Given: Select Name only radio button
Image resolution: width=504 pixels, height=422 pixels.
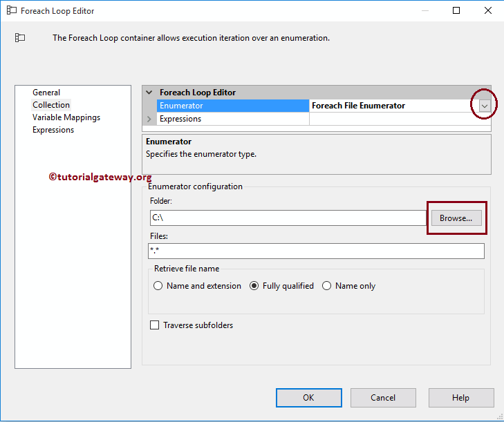Looking at the screenshot, I should (326, 286).
